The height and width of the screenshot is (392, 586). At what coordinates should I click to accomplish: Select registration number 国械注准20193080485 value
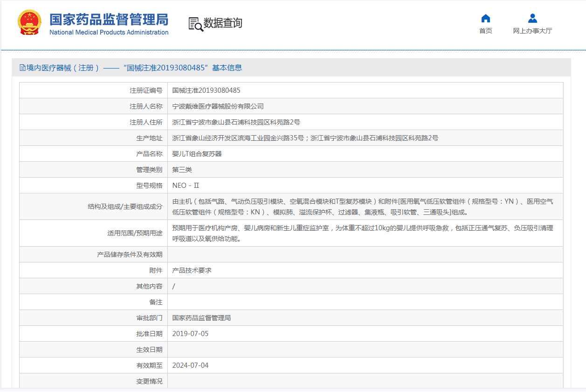click(x=207, y=90)
